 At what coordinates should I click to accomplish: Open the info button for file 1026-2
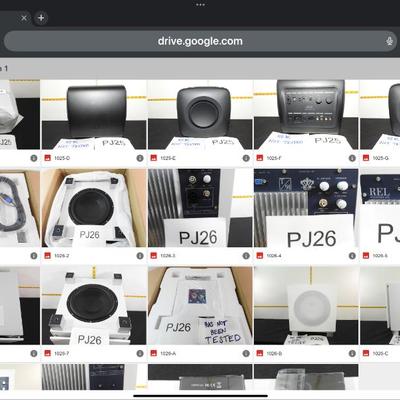140,256
